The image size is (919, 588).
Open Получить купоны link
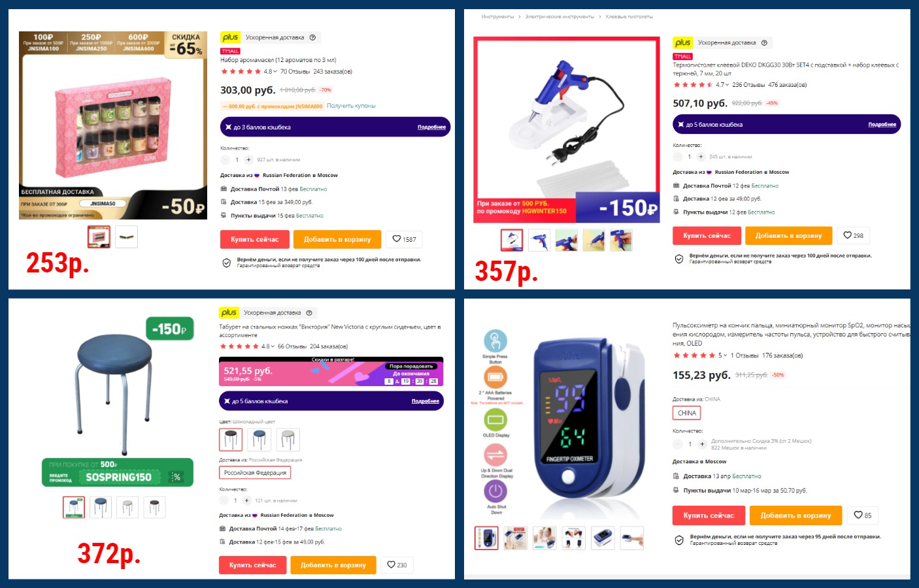(x=351, y=106)
